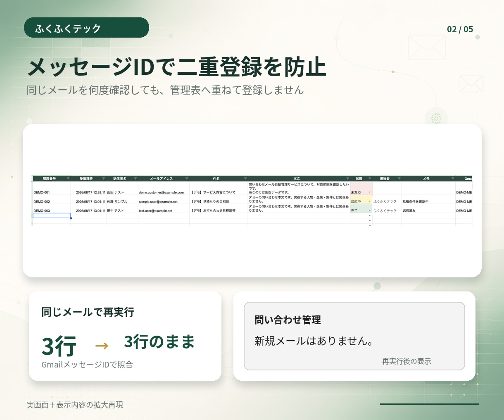Image resolution: width=504 pixels, height=420 pixels.
Task: Click the GmailメッセージIDで照合 caption
Action: [x=87, y=365]
